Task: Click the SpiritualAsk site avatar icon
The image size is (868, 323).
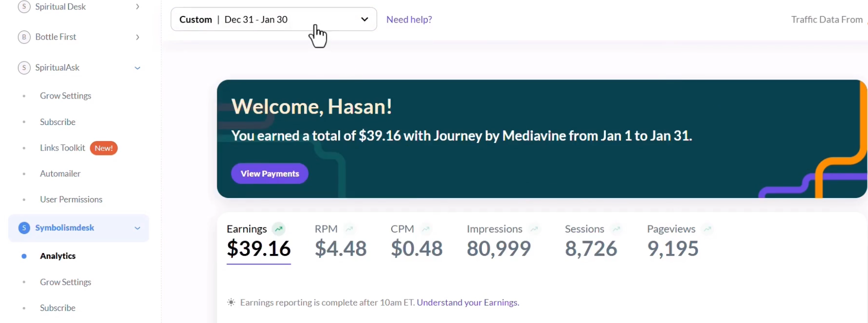Action: click(24, 67)
